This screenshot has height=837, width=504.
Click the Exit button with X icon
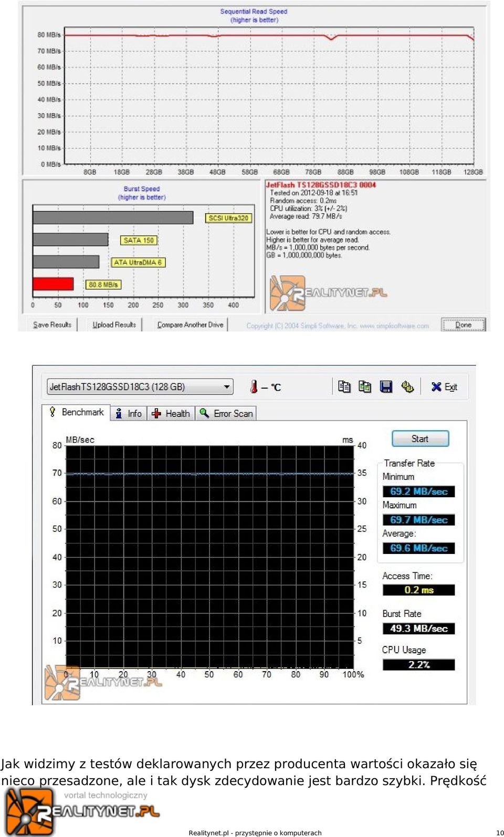pos(444,387)
